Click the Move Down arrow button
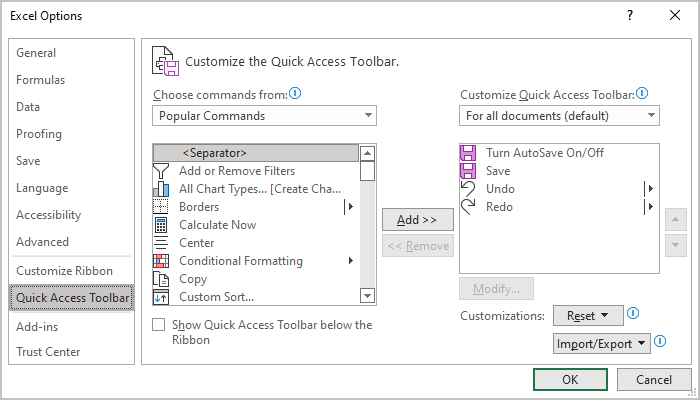 675,245
